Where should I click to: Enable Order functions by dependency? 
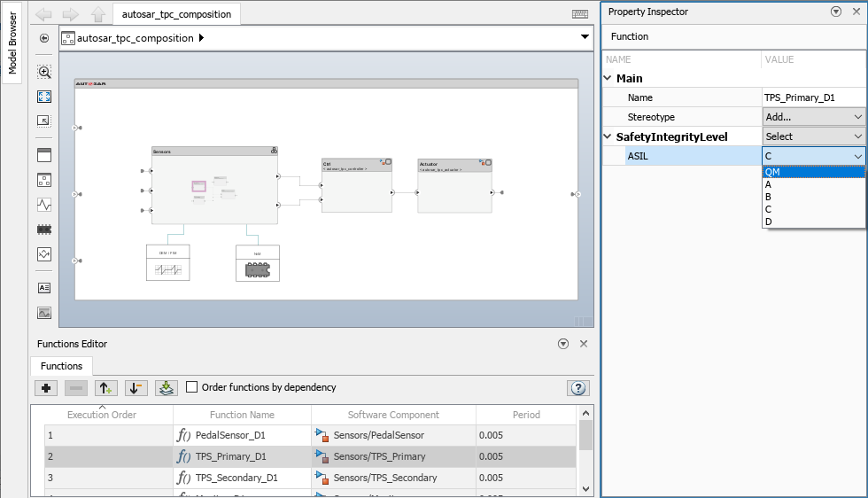pos(191,387)
